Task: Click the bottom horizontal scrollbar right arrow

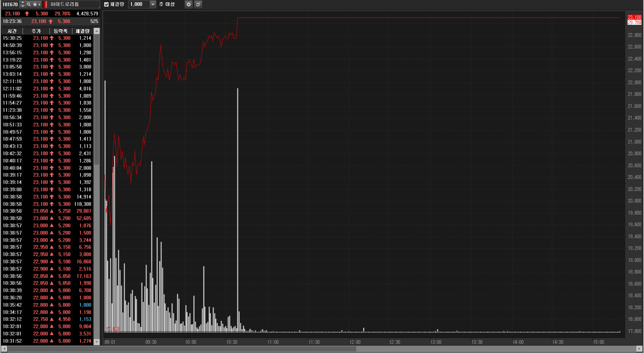Action: tap(639, 349)
